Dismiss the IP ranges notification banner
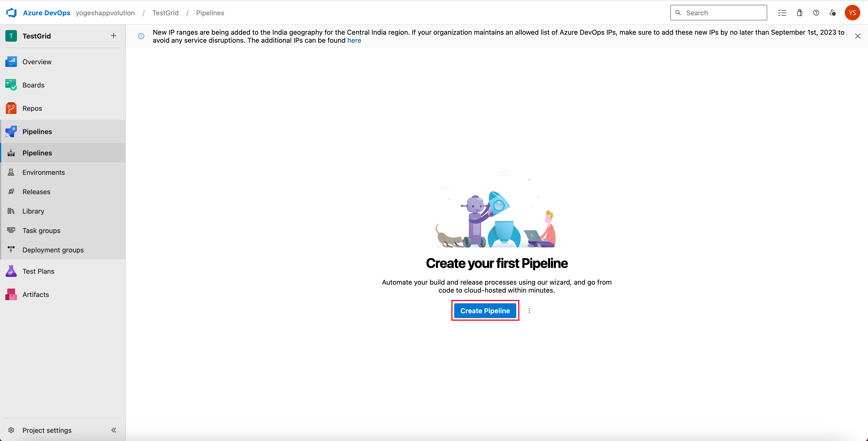 pyautogui.click(x=858, y=36)
